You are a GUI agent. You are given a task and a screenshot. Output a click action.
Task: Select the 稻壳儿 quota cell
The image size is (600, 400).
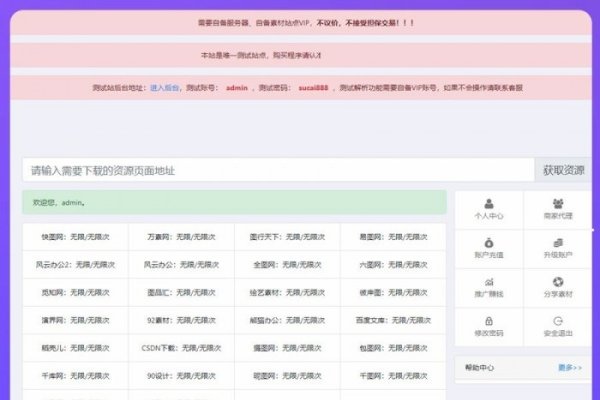click(x=75, y=348)
